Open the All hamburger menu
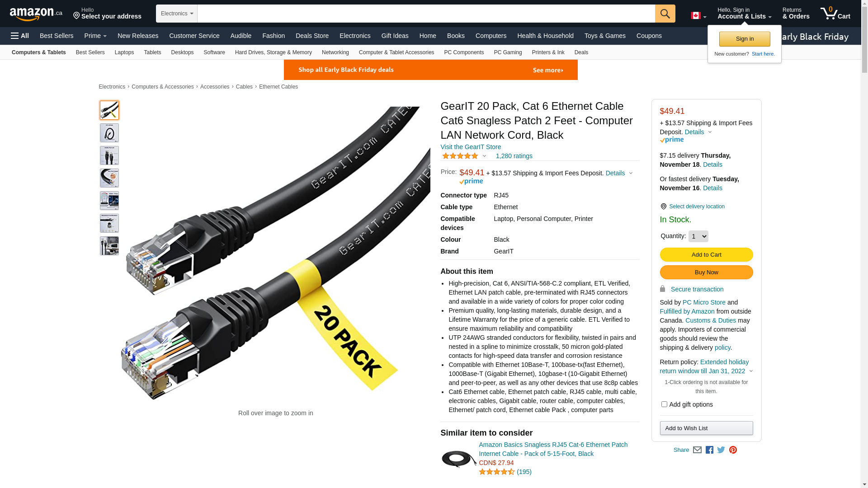 (20, 36)
